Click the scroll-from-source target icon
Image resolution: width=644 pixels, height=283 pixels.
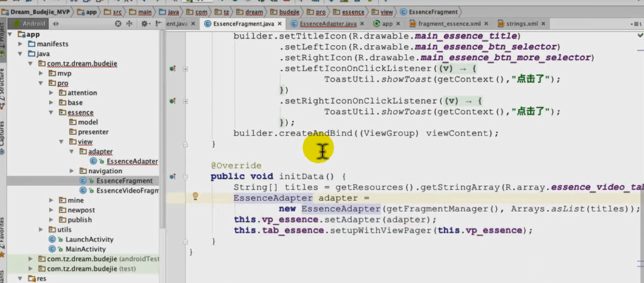click(118, 24)
